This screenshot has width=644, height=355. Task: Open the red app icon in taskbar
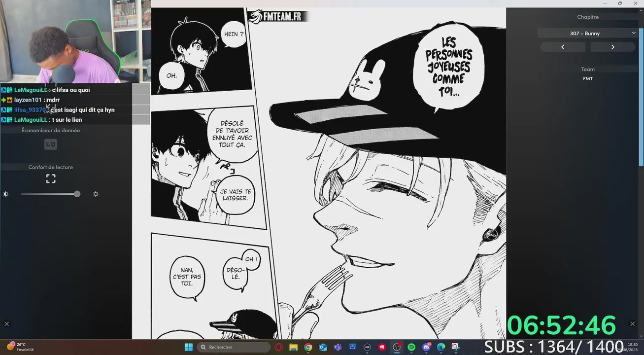click(382, 347)
